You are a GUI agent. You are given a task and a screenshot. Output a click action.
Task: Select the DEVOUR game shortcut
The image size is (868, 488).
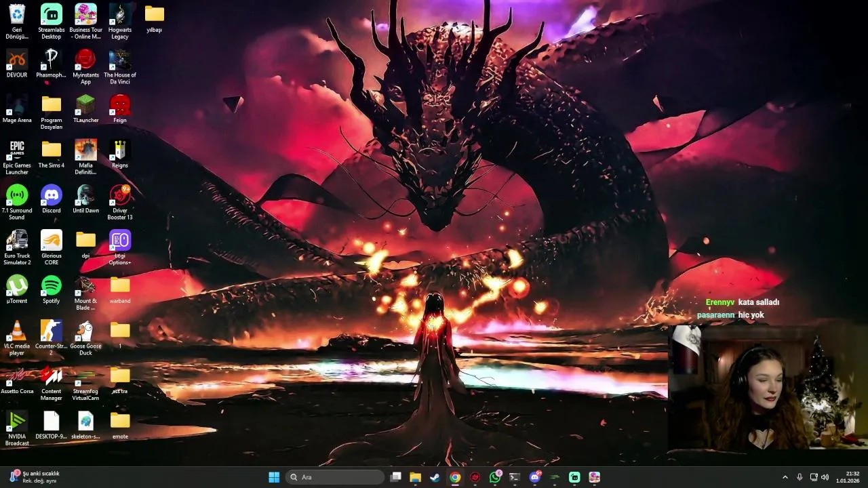[17, 63]
